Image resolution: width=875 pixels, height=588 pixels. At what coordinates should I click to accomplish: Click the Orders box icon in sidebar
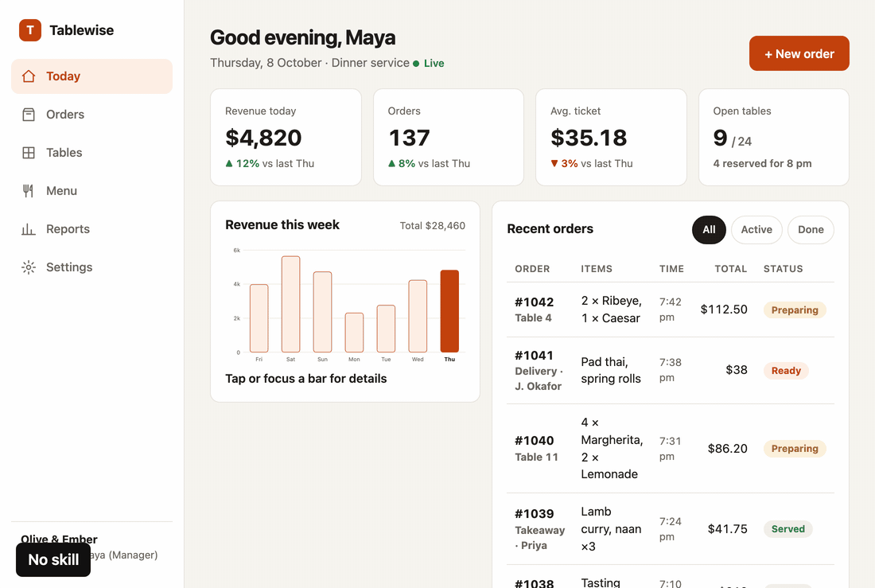click(x=29, y=115)
